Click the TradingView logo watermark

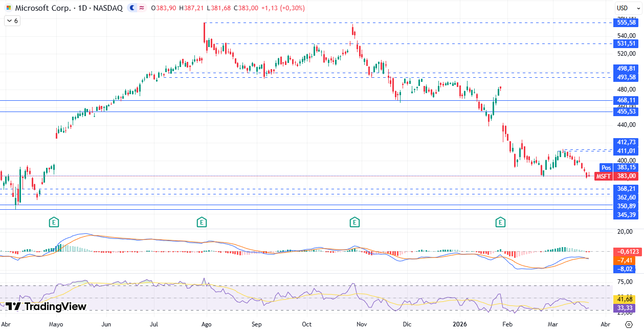(x=46, y=306)
